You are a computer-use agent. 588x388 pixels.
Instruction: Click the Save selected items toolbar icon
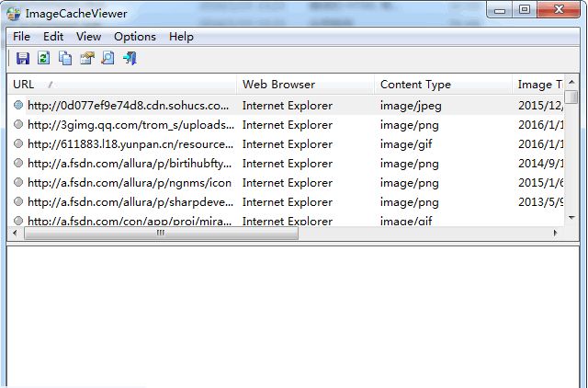click(x=22, y=58)
